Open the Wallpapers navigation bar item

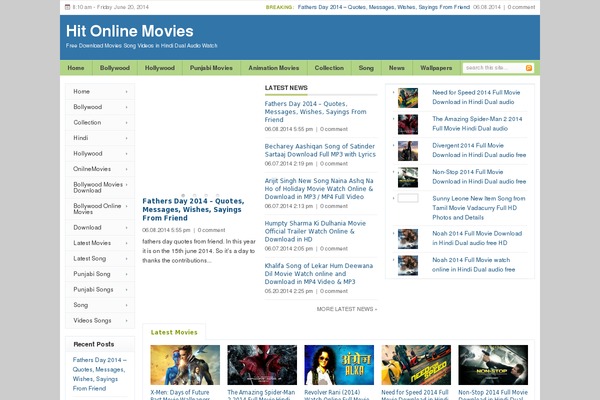coord(436,68)
